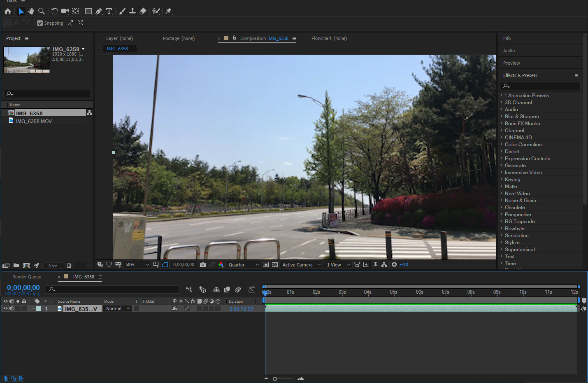Toggle draft 3D icon in timeline
Image resolution: width=588 pixels, height=383 pixels.
202,290
